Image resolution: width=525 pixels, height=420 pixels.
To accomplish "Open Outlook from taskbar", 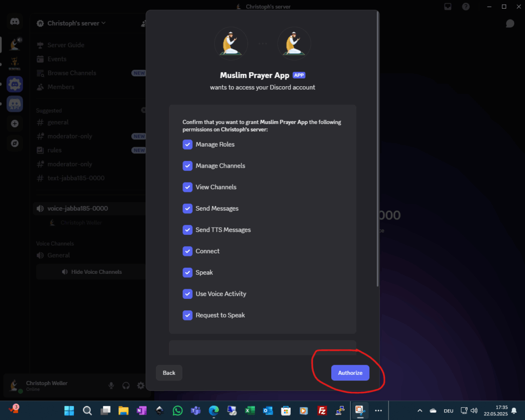I will [x=268, y=411].
